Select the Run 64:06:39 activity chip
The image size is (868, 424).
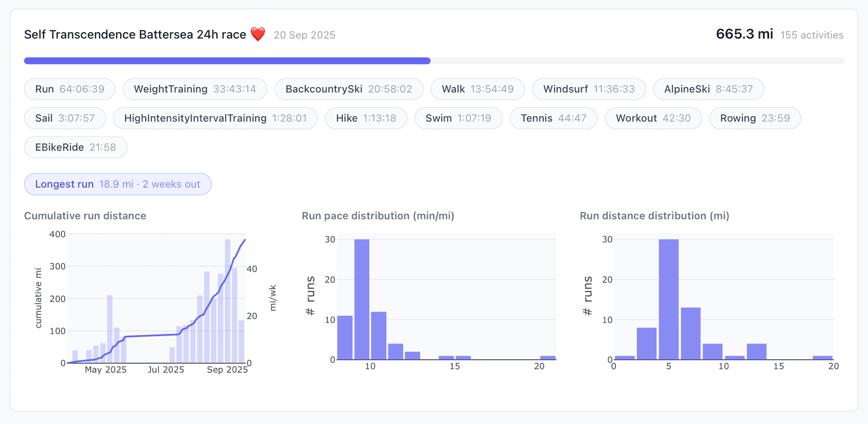(70, 89)
